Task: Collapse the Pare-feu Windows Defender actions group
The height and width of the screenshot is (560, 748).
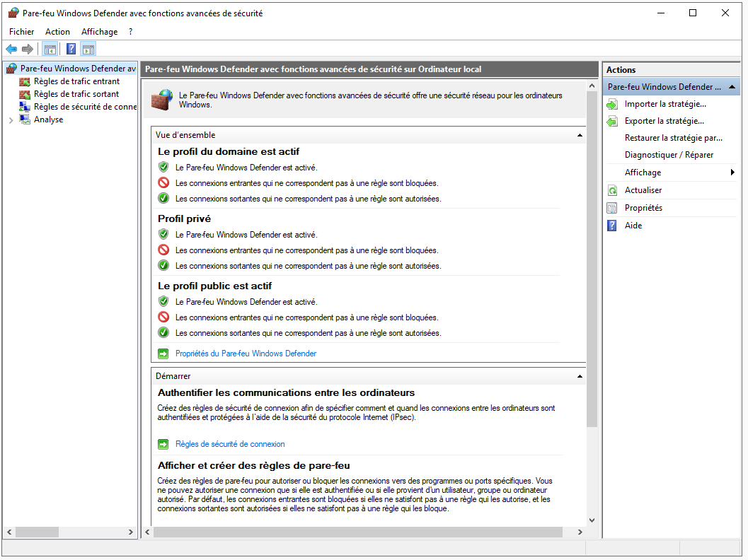Action: (732, 87)
